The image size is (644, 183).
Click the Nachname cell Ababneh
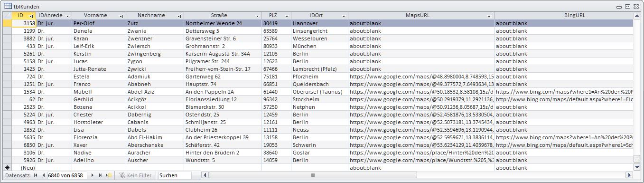[x=155, y=84]
